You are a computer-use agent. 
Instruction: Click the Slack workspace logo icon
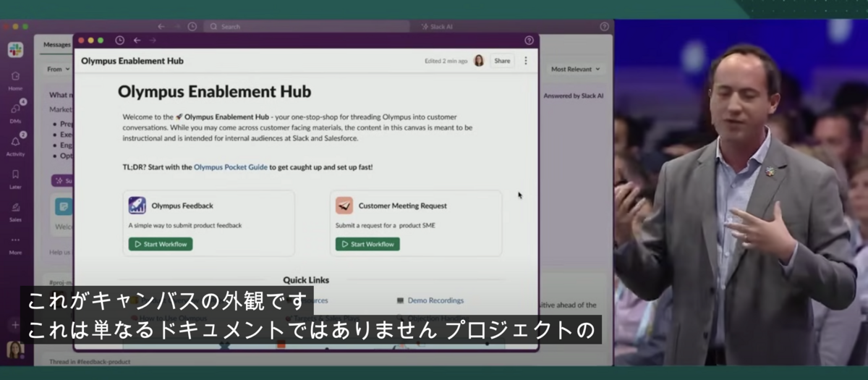click(x=15, y=49)
